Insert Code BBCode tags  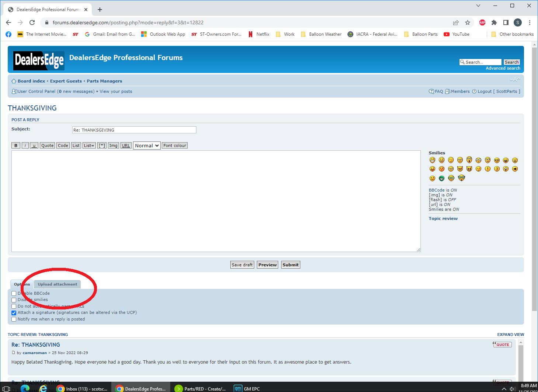coord(63,146)
